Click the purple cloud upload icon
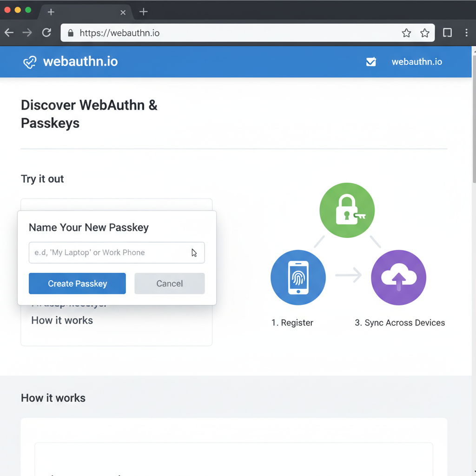This screenshot has height=476, width=476. point(398,278)
